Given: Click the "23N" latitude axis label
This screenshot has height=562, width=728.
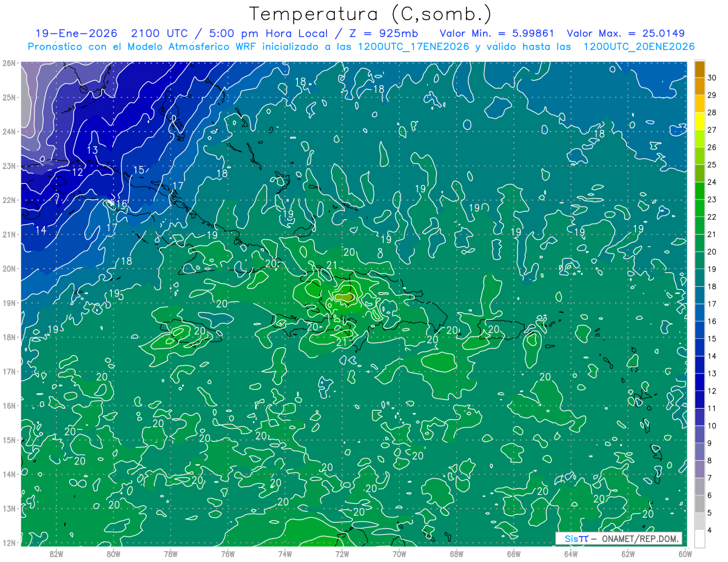Looking at the screenshot, I should point(8,166).
